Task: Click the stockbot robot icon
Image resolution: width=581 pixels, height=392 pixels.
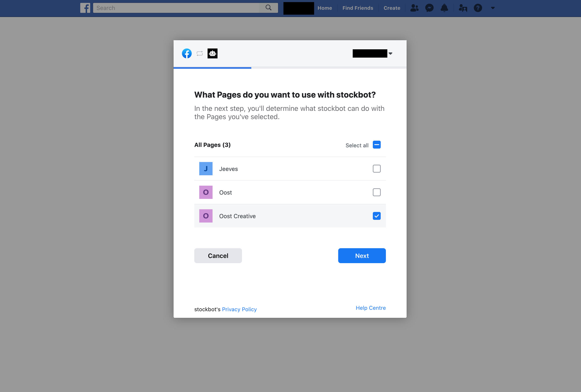Action: (x=213, y=53)
